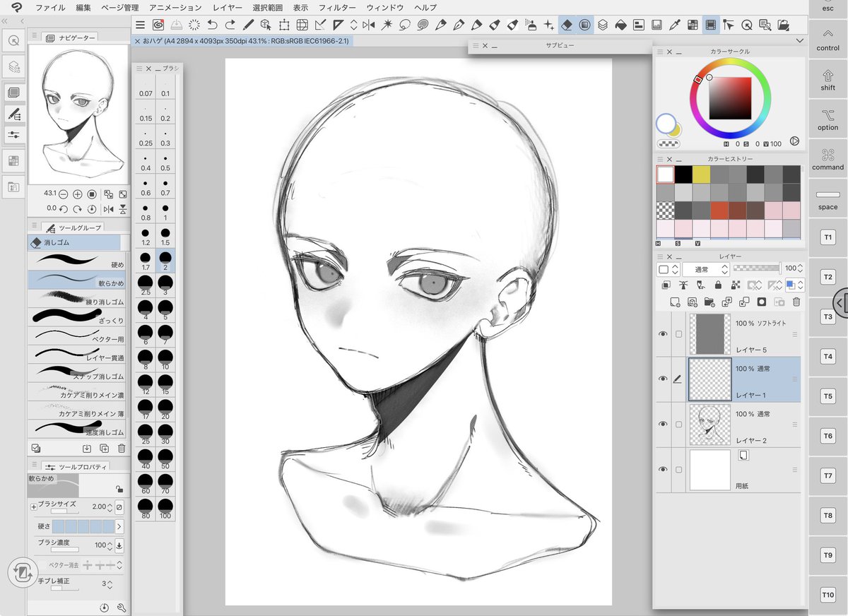Hide レイヤー 2 with its eye icon
This screenshot has width=848, height=616.
pyautogui.click(x=663, y=424)
